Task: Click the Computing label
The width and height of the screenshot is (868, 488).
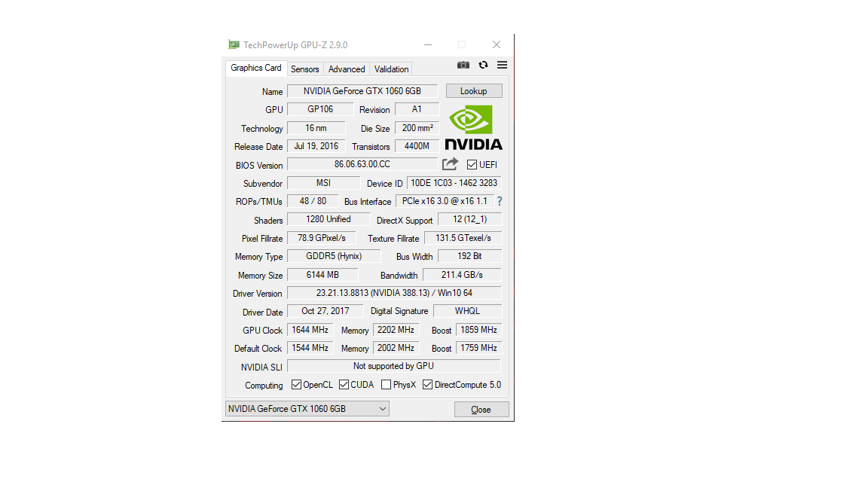Action: (264, 386)
